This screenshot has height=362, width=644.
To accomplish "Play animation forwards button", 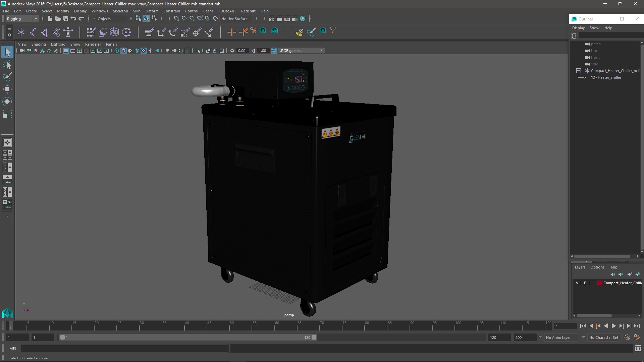I will pos(613,326).
